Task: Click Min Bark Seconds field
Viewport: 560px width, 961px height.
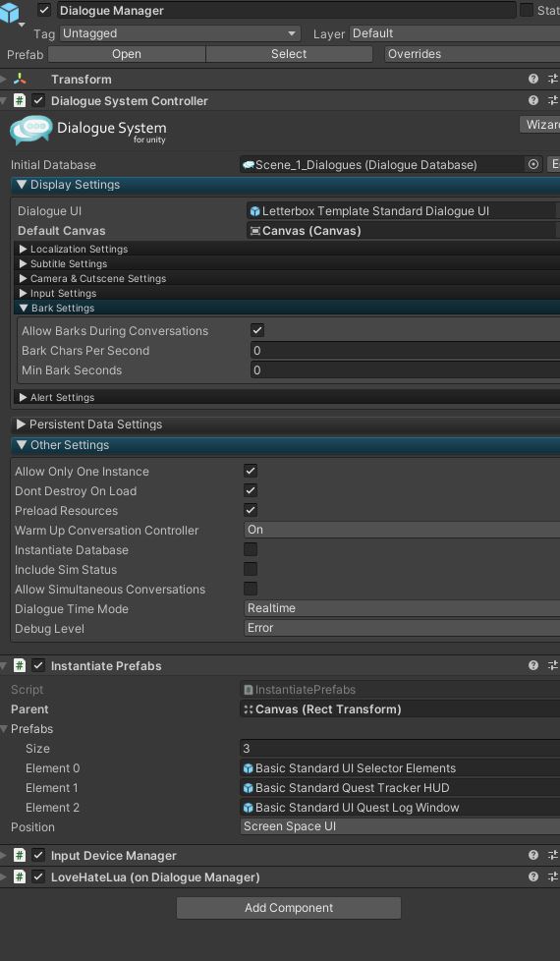Action: (x=405, y=370)
